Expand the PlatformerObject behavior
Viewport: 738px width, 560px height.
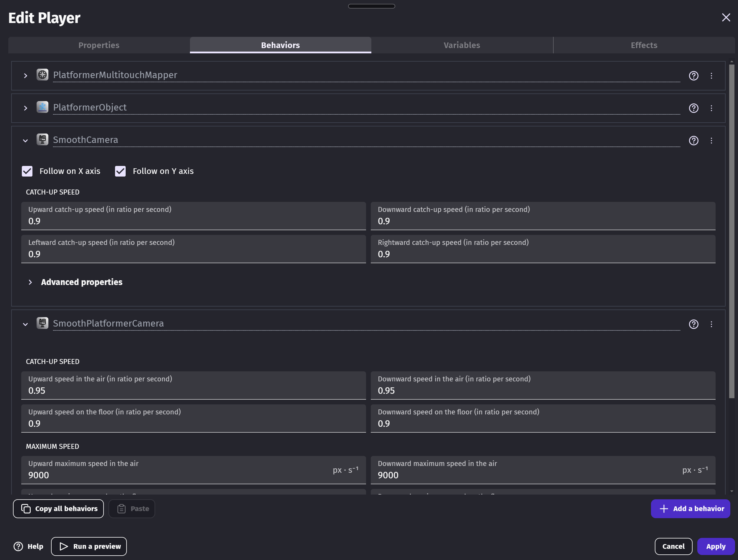[x=25, y=108]
